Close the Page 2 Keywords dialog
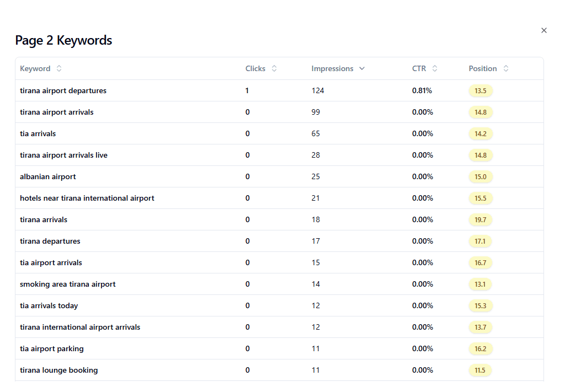This screenshot has height=392, width=565. (x=544, y=30)
